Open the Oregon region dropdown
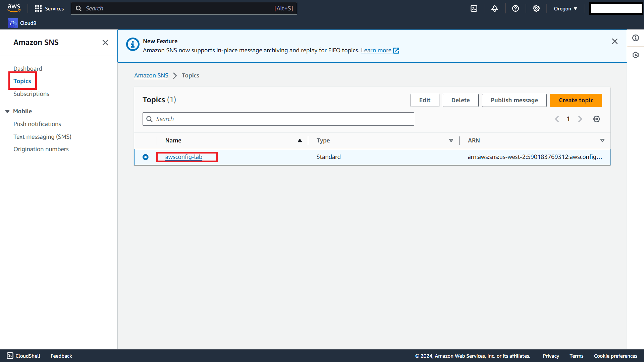644x362 pixels. pos(566,8)
